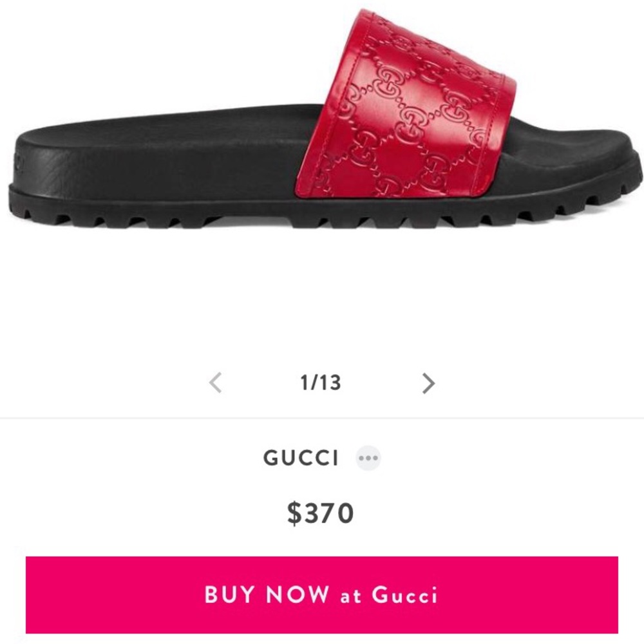The width and height of the screenshot is (644, 644).
Task: Click the 1/13 image counter
Action: [x=320, y=383]
